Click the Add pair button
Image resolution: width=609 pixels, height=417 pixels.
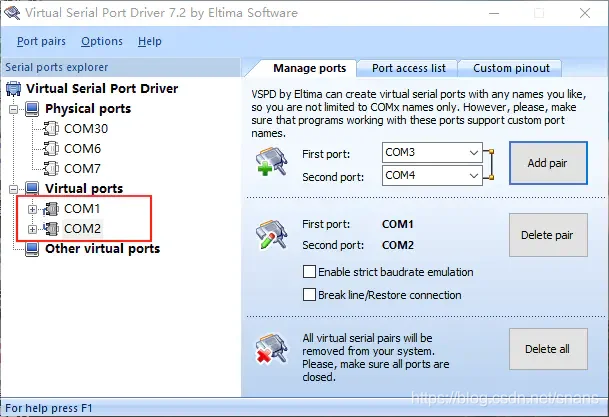pyautogui.click(x=548, y=163)
